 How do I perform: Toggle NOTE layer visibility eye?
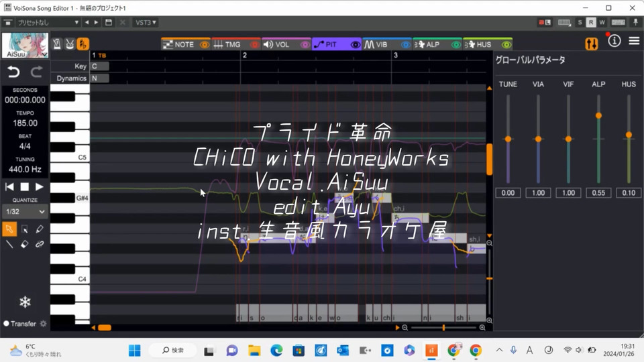[204, 44]
